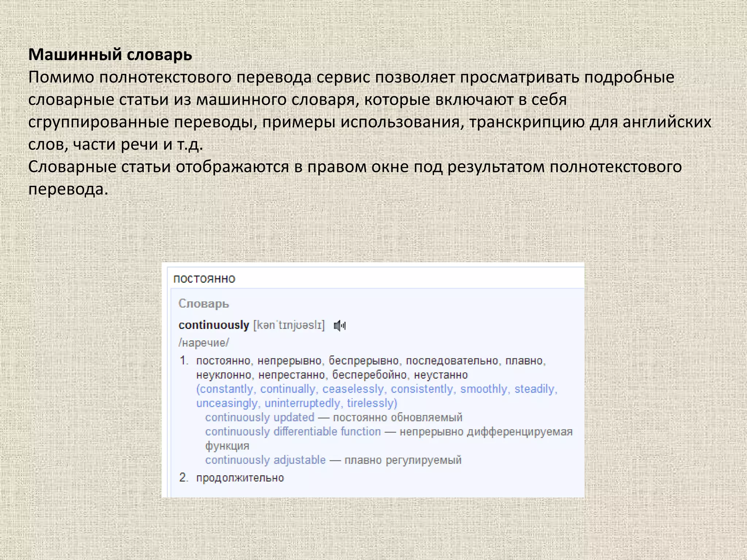Click the translation последовательно
This screenshot has width=747, height=560.
pyautogui.click(x=452, y=361)
